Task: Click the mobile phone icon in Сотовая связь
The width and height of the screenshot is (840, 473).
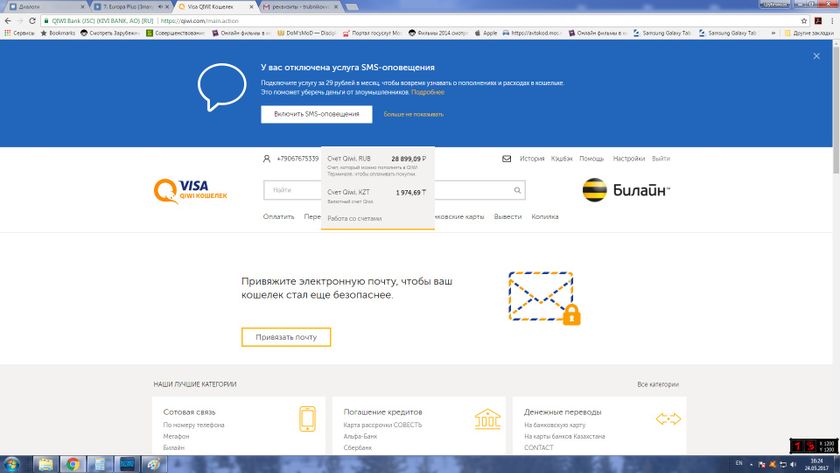Action: click(307, 418)
